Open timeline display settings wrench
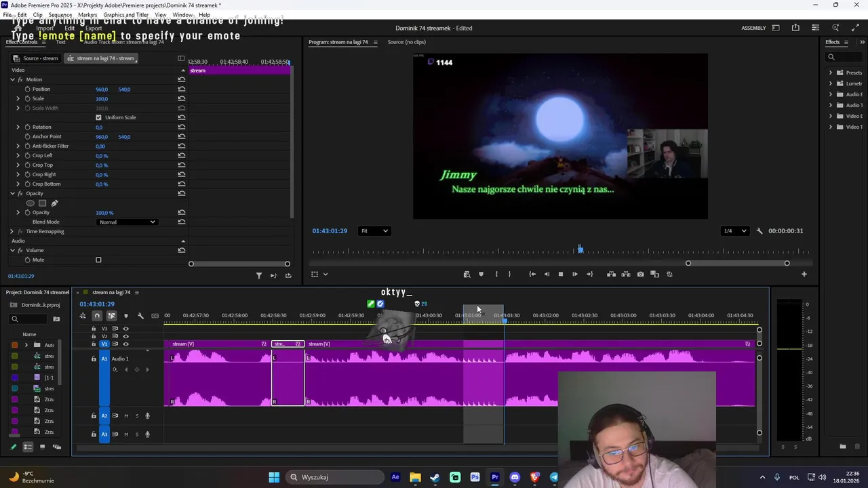Screen dimensions: 868x488 (140, 316)
